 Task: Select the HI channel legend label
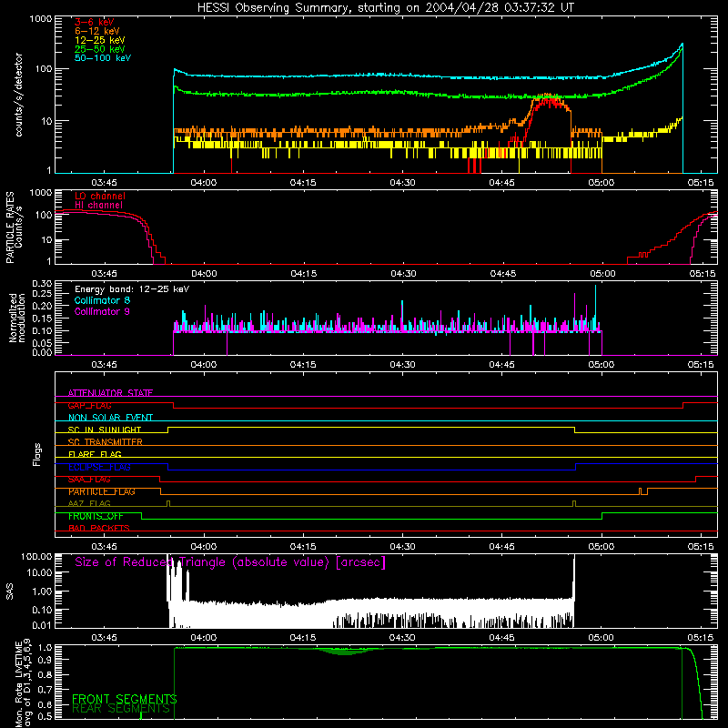pos(98,206)
